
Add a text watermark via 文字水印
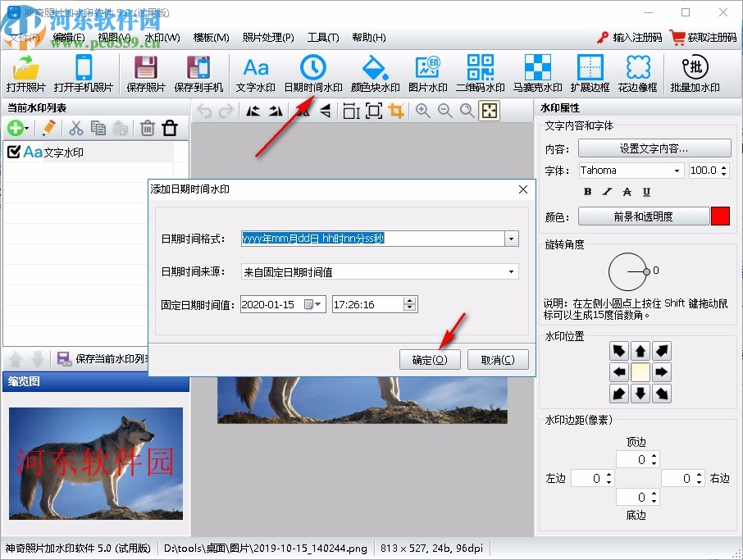click(256, 74)
